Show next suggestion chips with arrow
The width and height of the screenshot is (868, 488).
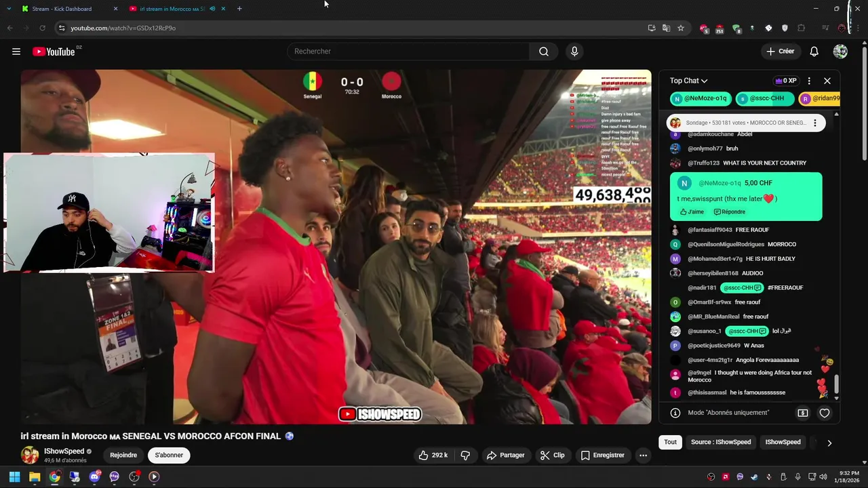coord(829,443)
